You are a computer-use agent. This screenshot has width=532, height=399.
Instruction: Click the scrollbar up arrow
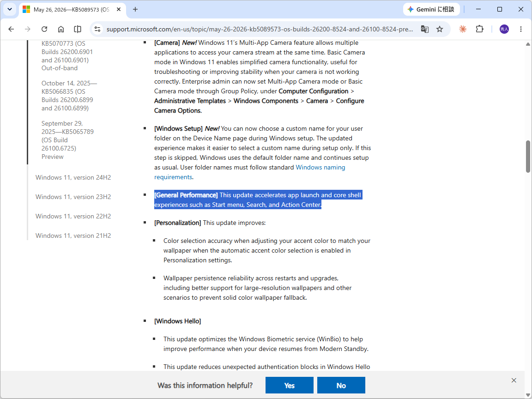[x=528, y=44]
